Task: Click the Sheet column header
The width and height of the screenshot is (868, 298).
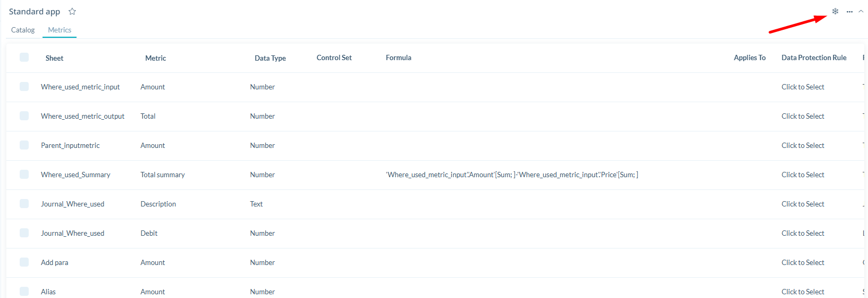Action: (54, 59)
